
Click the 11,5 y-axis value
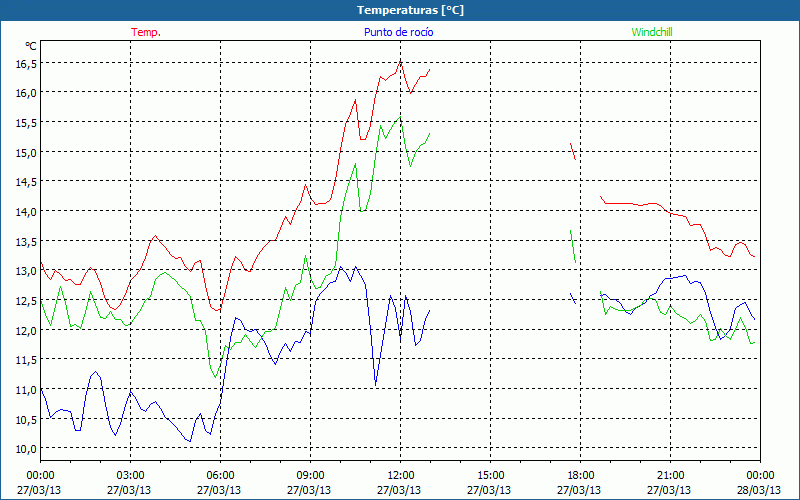click(27, 359)
